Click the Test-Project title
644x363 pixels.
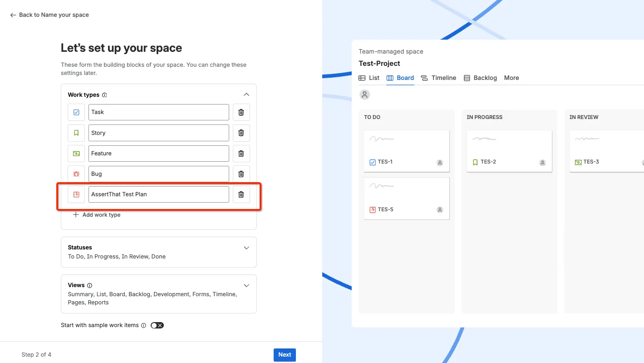point(379,64)
